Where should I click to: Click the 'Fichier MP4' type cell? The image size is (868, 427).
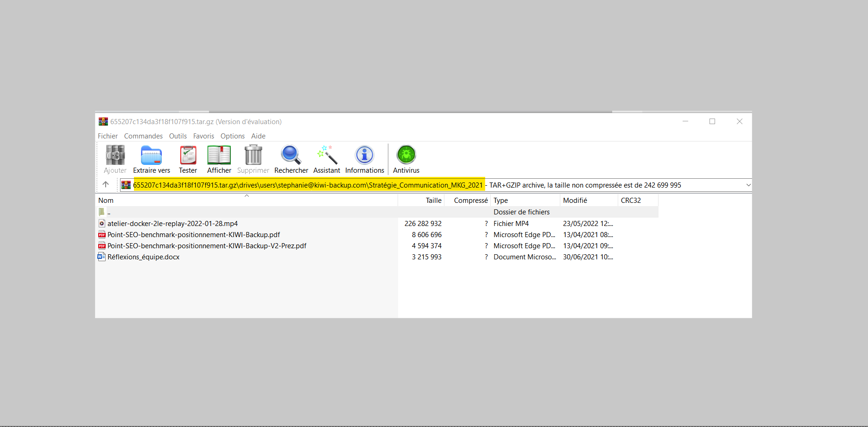pyautogui.click(x=511, y=224)
